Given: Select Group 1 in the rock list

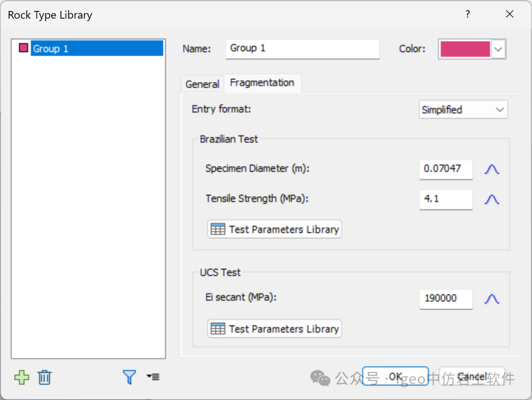Looking at the screenshot, I should (51, 48).
